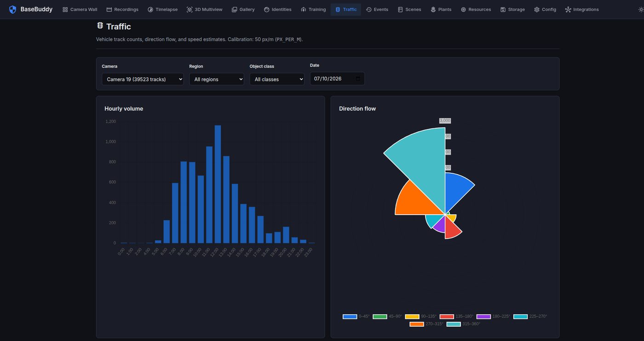Click the large teal 315–360° polar segment

(x=423, y=165)
